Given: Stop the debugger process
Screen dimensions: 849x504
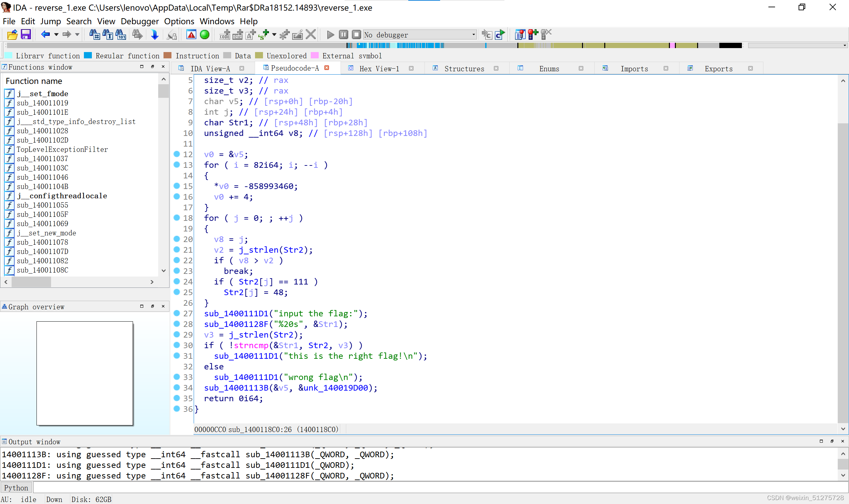Looking at the screenshot, I should click(x=356, y=34).
